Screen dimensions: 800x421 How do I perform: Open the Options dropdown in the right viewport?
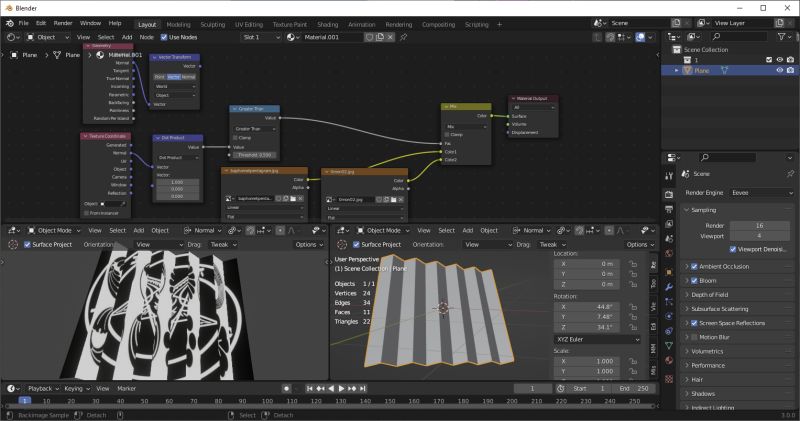[640, 245]
